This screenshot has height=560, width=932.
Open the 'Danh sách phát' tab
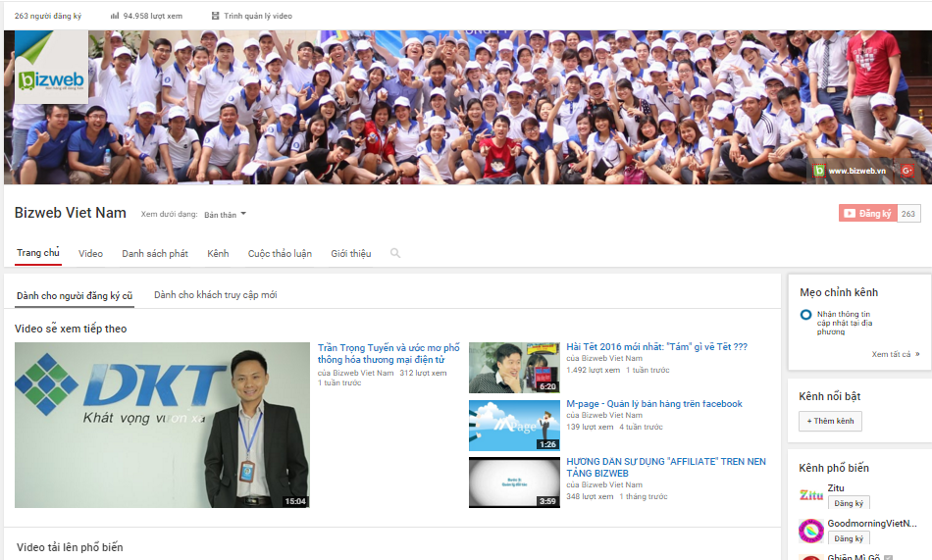(155, 254)
